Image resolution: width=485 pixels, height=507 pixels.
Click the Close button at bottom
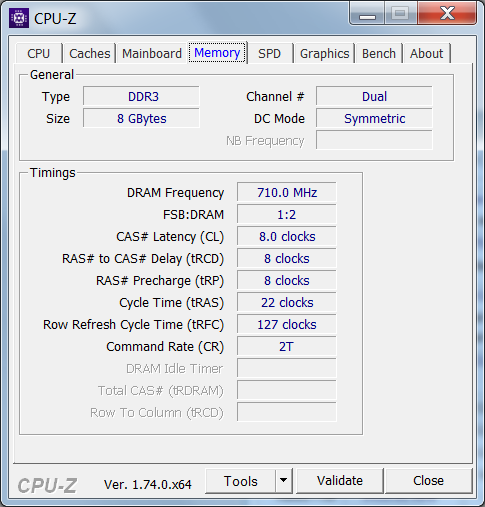tap(428, 480)
